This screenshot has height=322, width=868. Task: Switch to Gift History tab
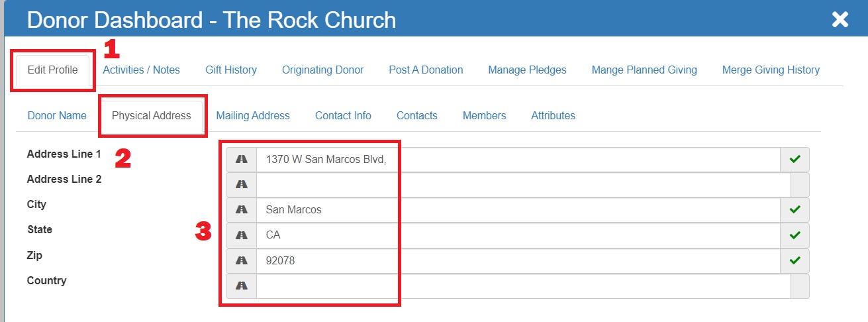(231, 70)
